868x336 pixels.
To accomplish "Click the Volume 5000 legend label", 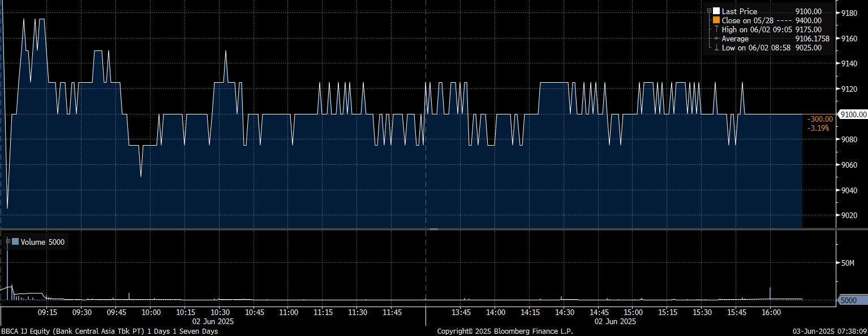I will tap(42, 242).
